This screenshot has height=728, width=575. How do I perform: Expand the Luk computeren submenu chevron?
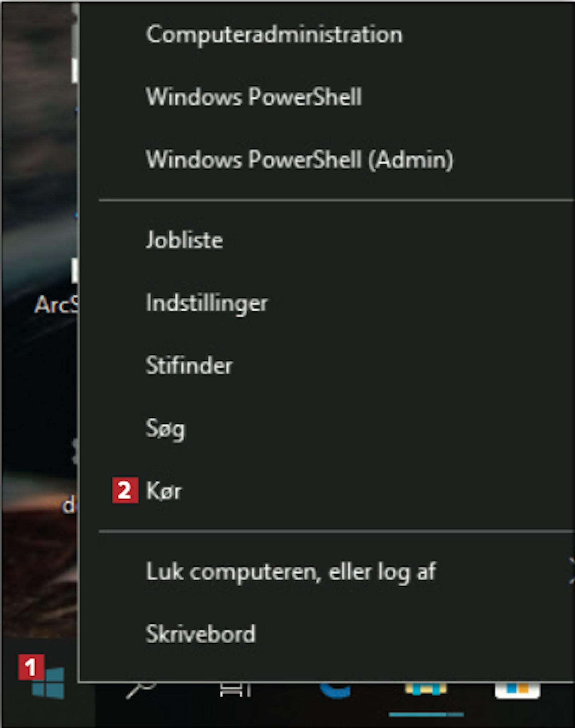coord(571,571)
